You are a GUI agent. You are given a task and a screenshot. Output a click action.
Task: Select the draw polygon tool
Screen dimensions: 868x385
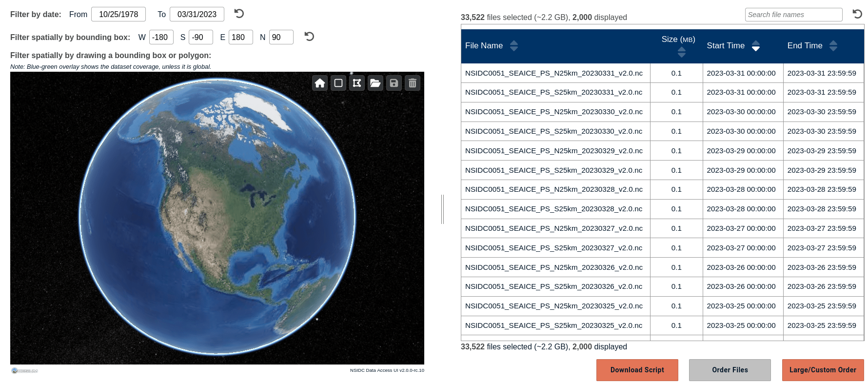click(x=357, y=83)
